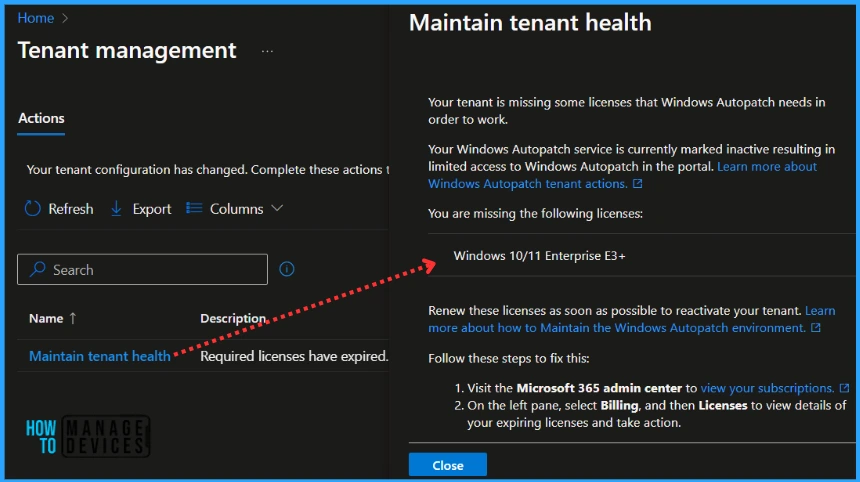This screenshot has width=860, height=482.
Task: Click the info icon beside the Search box
Action: pyautogui.click(x=287, y=269)
